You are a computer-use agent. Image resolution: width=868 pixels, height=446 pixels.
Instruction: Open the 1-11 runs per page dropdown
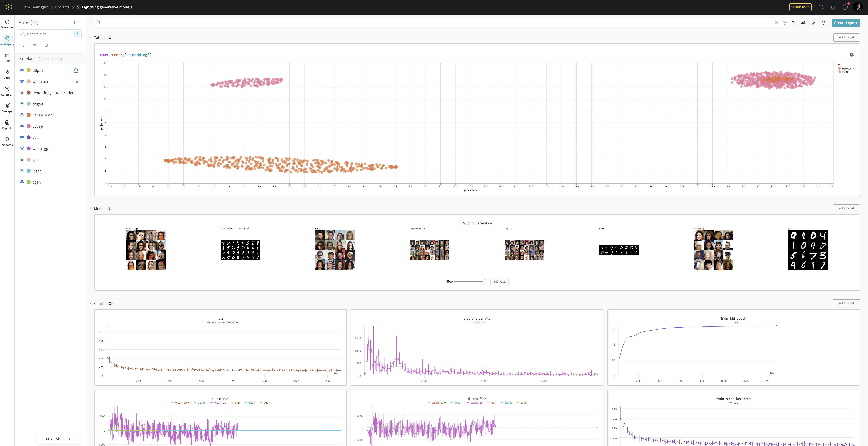[47, 439]
